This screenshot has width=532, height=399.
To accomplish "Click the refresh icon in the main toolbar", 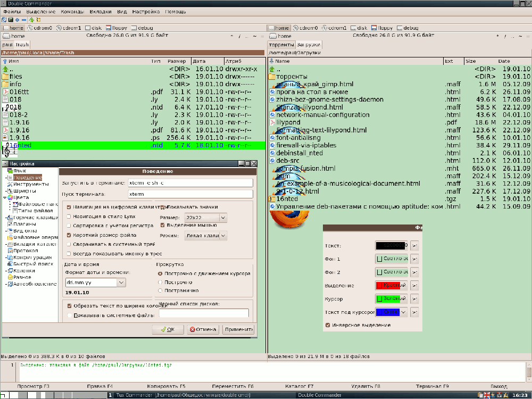I will pos(4,20).
